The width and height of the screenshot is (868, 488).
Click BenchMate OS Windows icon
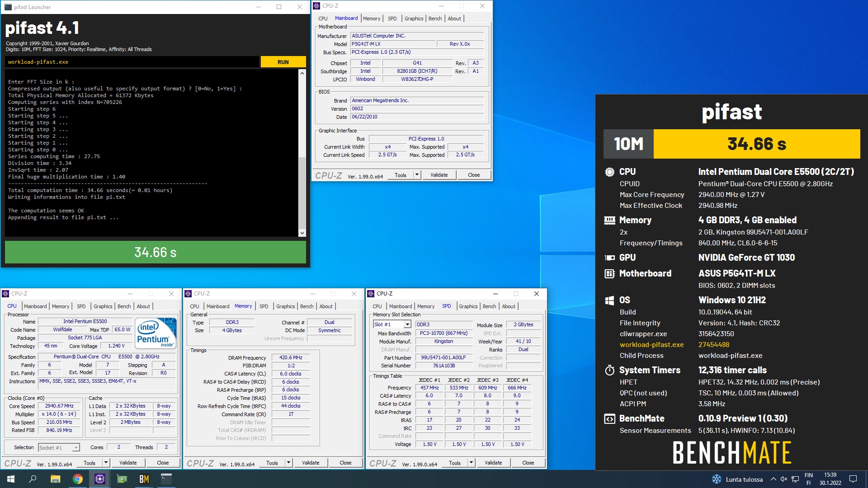click(x=609, y=300)
